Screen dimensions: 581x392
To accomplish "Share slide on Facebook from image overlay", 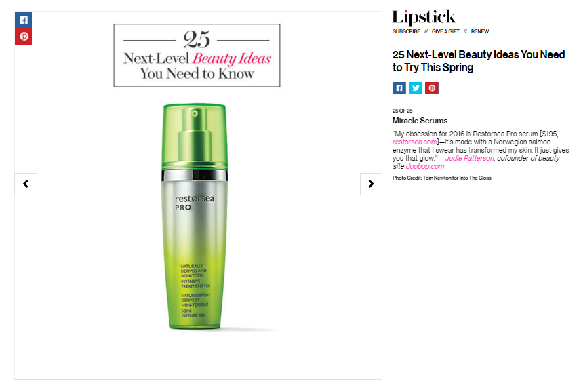I will point(23,20).
